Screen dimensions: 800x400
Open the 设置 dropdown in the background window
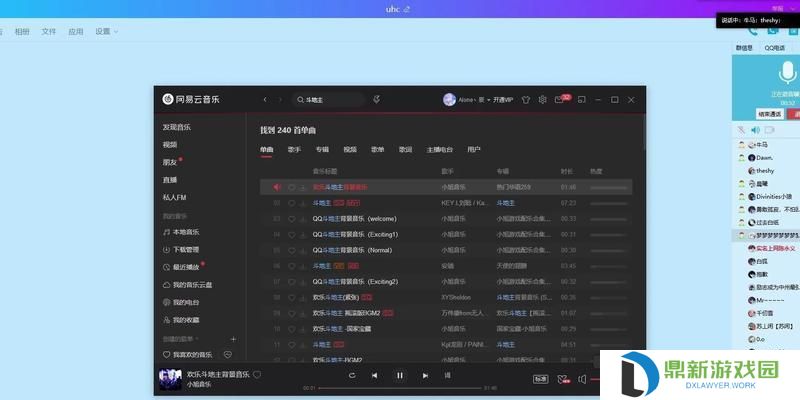point(107,32)
